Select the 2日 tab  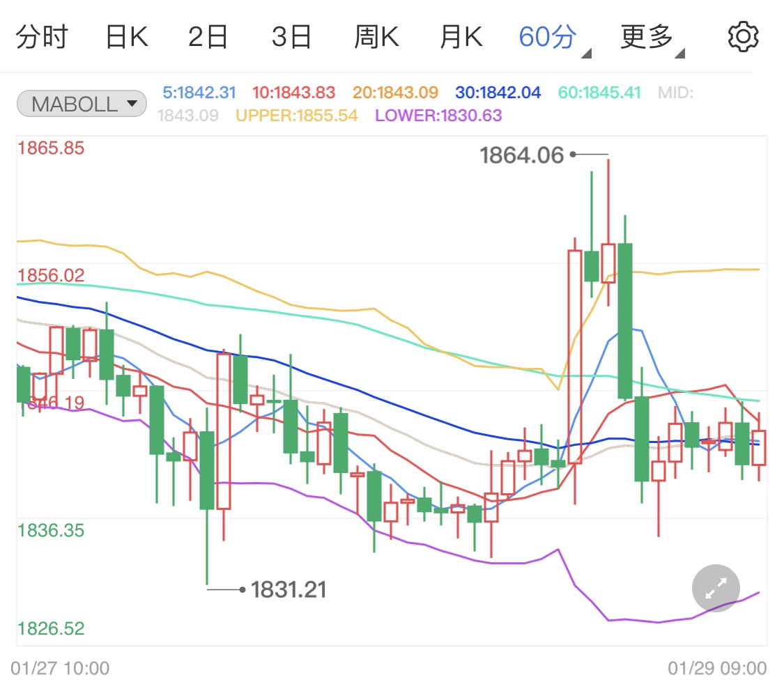pos(208,37)
